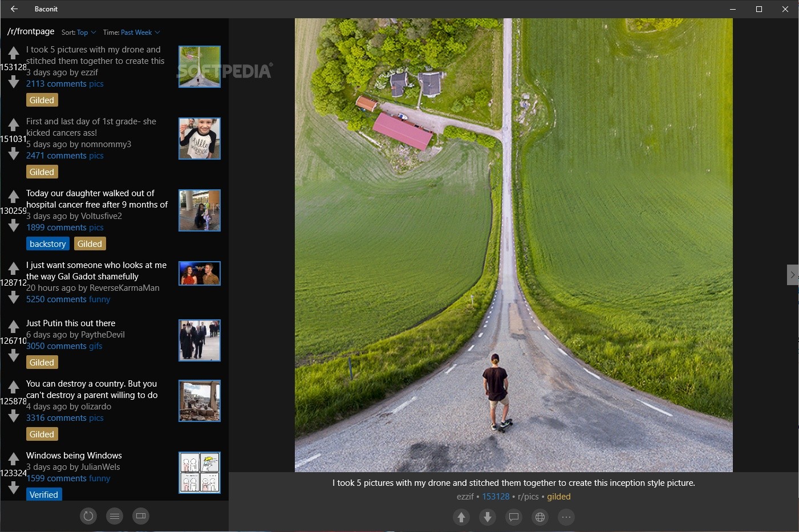Go back with the top-left arrow
This screenshot has width=799, height=532.
click(x=14, y=9)
